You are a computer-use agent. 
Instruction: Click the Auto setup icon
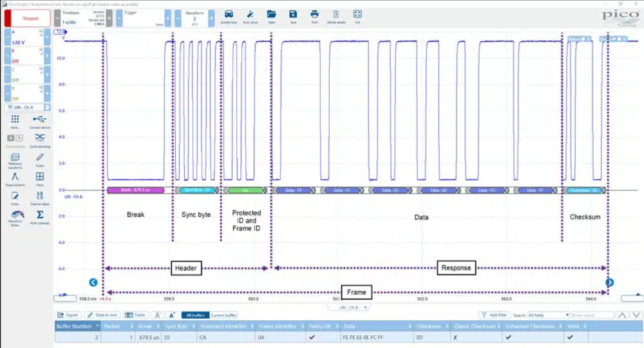click(x=250, y=16)
